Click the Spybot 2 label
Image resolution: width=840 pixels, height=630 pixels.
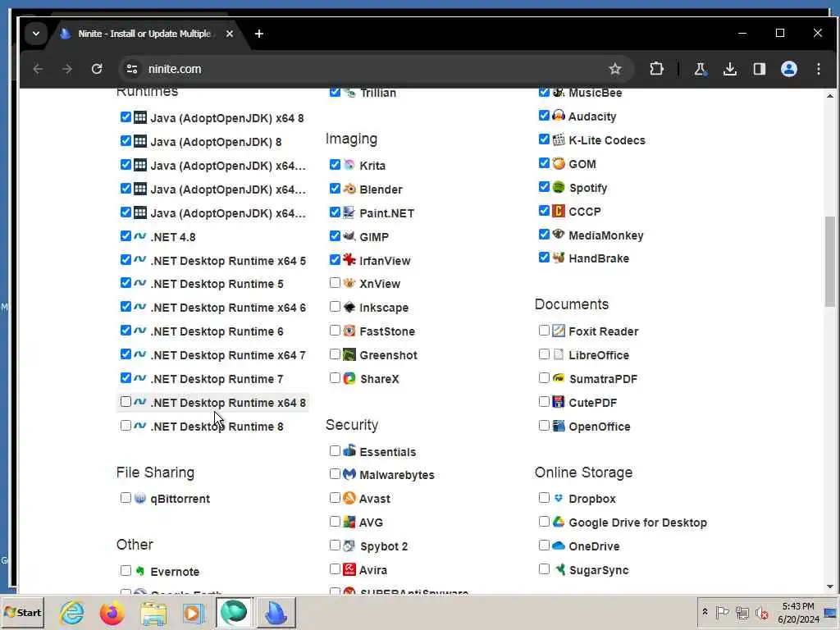point(384,546)
